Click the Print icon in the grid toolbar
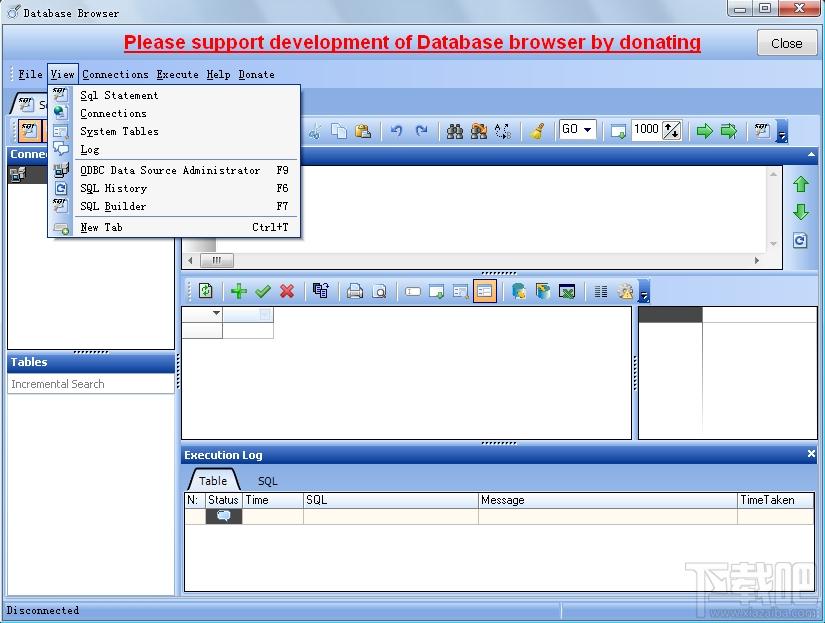This screenshot has height=623, width=825. tap(355, 290)
